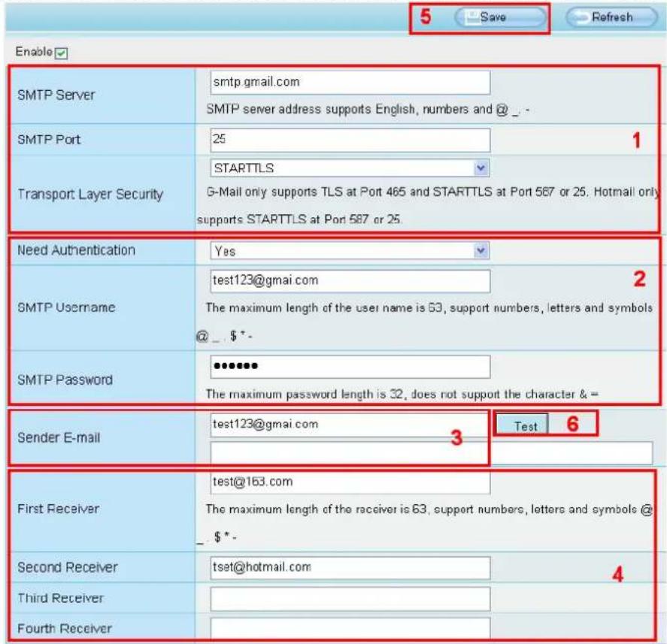Viewport: 667px width, 644px height.
Task: Click the "SMTP Server" label
Action: (56, 95)
